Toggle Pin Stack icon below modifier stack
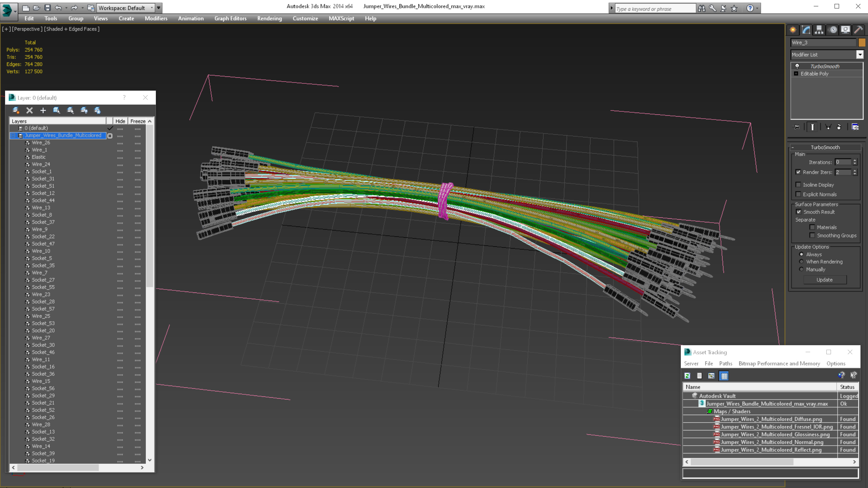 tap(796, 127)
